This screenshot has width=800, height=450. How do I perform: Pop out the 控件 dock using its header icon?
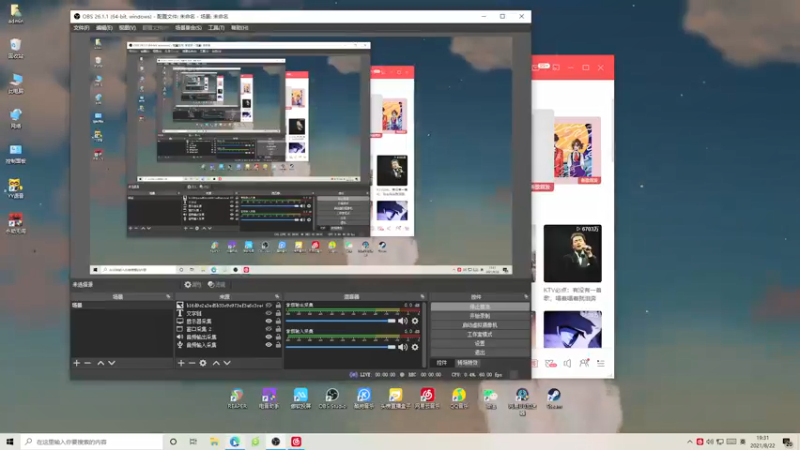tap(526, 296)
